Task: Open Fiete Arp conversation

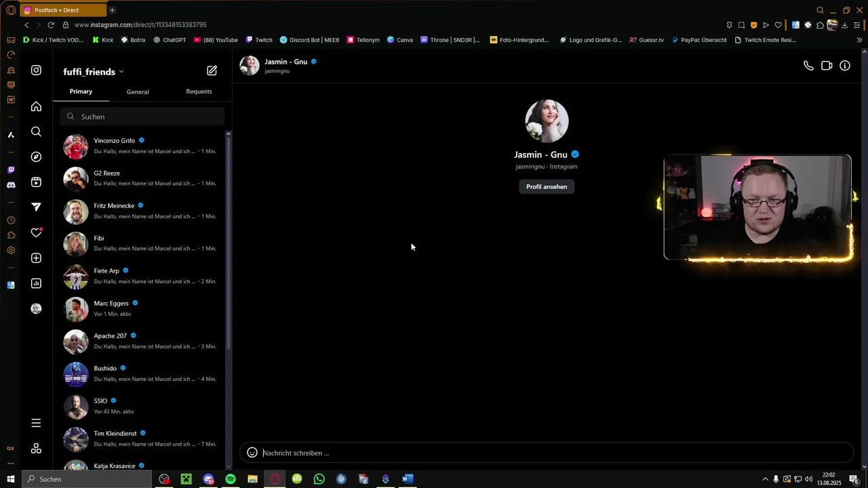Action: coord(140,276)
